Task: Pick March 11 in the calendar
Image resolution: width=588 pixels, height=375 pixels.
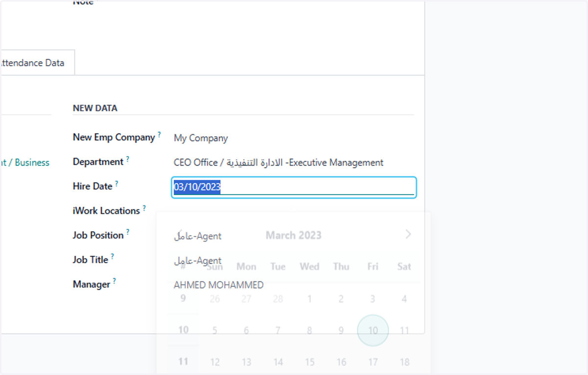Action: (404, 330)
